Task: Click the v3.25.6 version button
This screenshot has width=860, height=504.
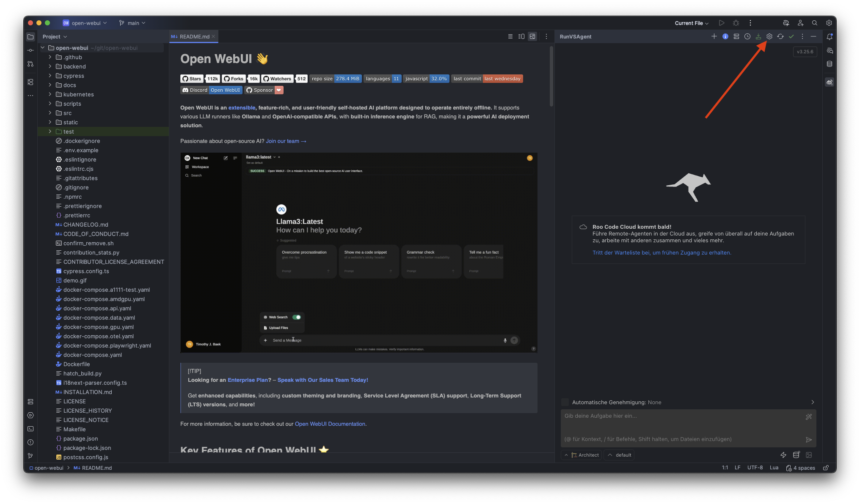Action: click(x=805, y=52)
